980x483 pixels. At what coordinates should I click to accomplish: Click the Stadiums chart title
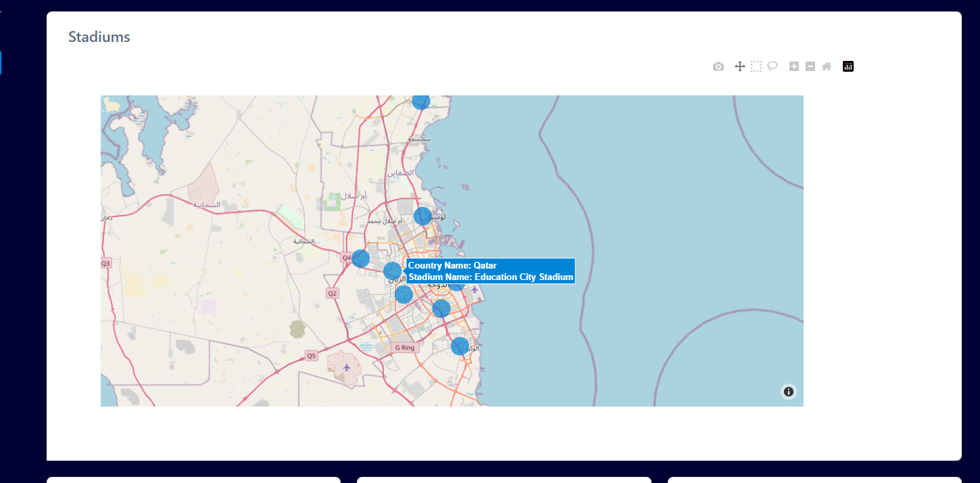tap(99, 37)
